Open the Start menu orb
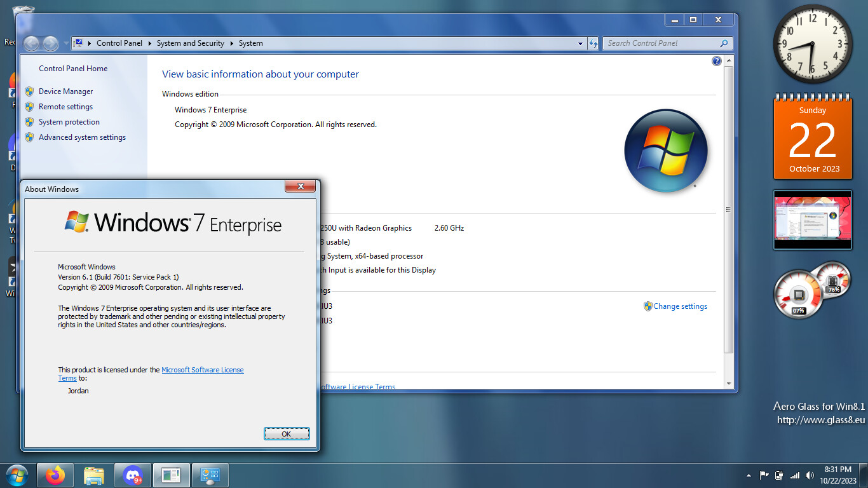The height and width of the screenshot is (488, 868). point(16,475)
